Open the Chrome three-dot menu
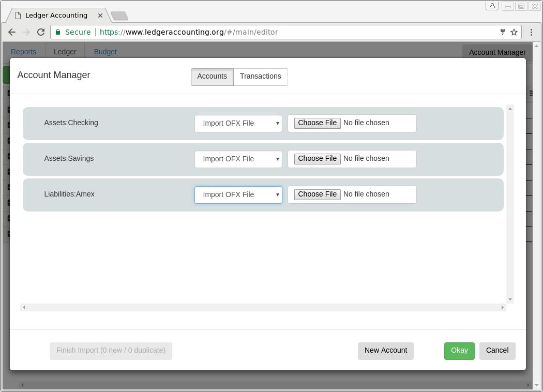 pyautogui.click(x=531, y=32)
